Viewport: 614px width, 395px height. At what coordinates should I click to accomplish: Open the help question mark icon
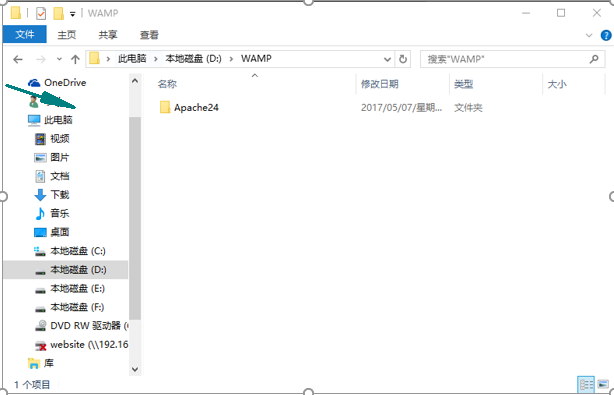[606, 36]
